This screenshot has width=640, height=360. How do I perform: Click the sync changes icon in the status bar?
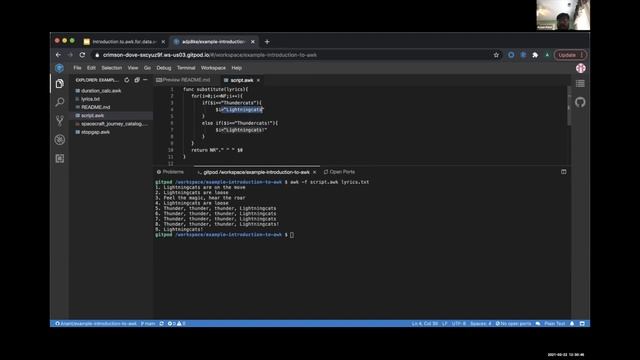162,324
